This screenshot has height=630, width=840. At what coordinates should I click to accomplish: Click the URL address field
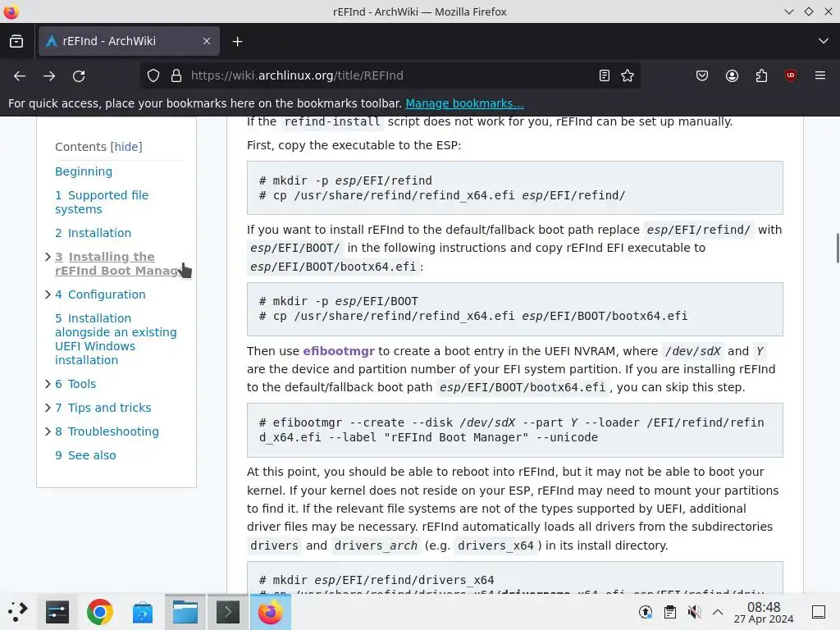click(391, 75)
